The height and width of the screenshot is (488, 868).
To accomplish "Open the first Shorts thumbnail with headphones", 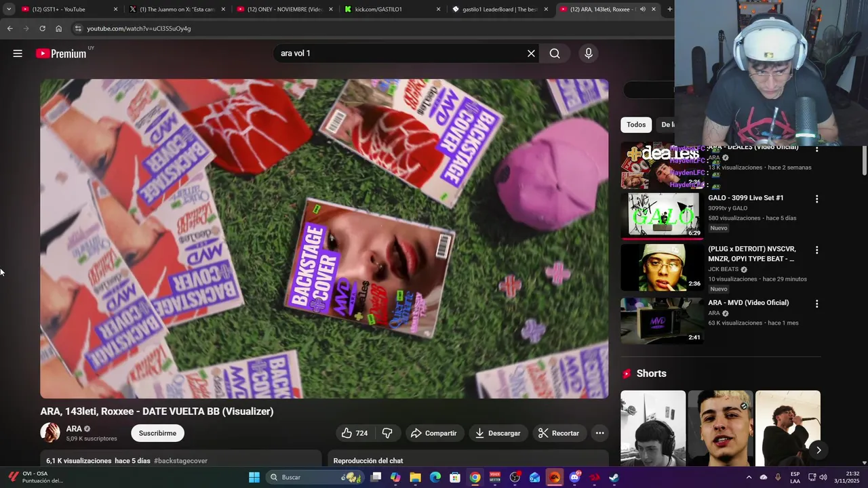I will 653,428.
